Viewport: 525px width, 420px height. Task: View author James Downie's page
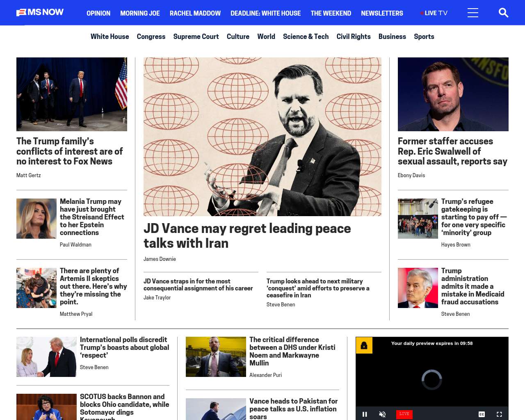click(160, 259)
